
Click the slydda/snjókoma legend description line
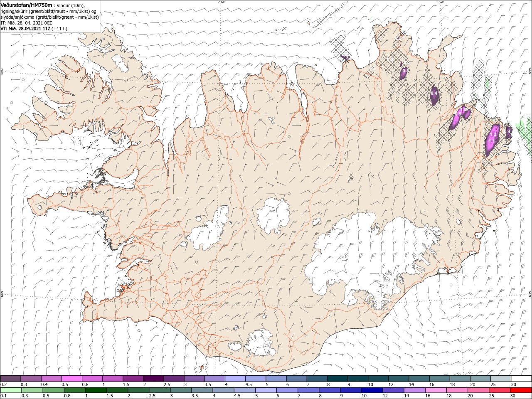coord(50,17)
